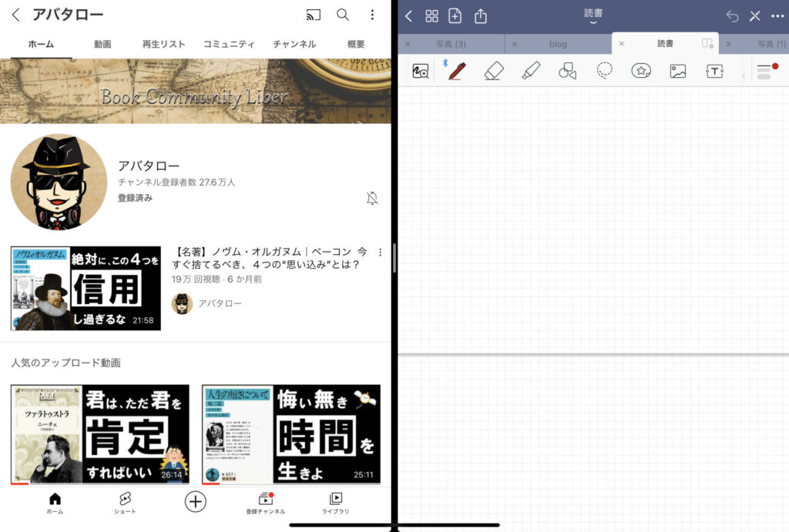Open options for the ノヴム・オルガヌム video
789x532 pixels.
click(x=381, y=253)
